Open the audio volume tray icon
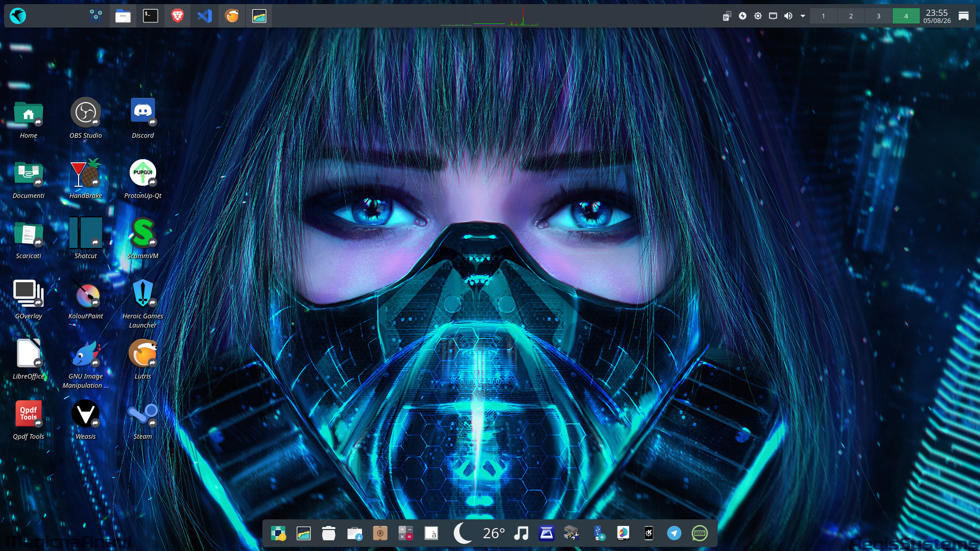The image size is (980, 551). click(x=789, y=16)
